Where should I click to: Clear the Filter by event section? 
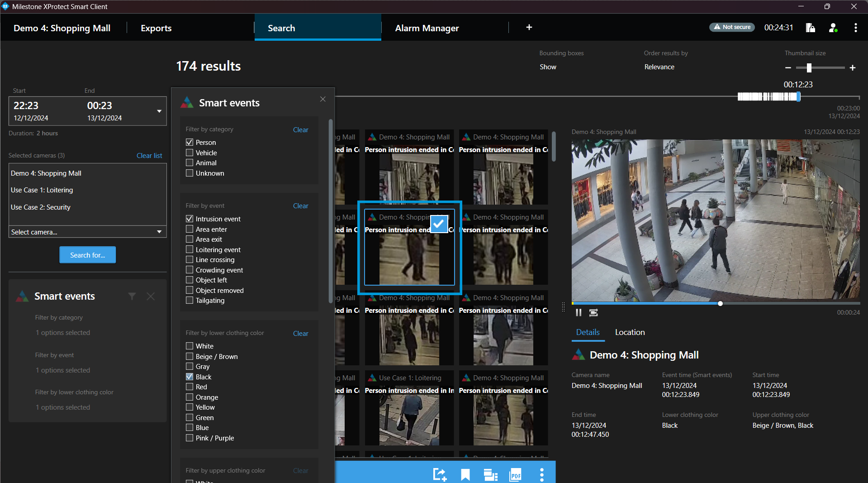click(300, 206)
